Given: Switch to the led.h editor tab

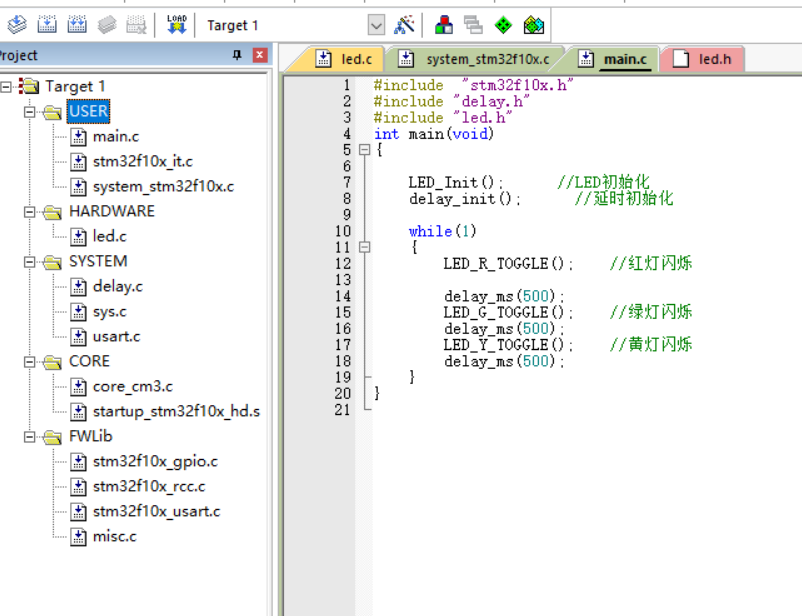Looking at the screenshot, I should point(701,59).
